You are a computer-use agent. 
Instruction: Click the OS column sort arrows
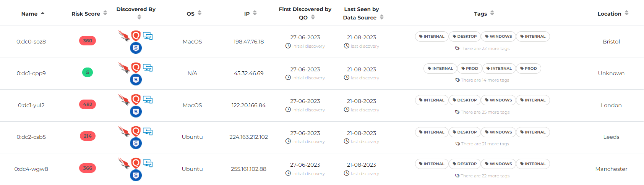(x=200, y=13)
